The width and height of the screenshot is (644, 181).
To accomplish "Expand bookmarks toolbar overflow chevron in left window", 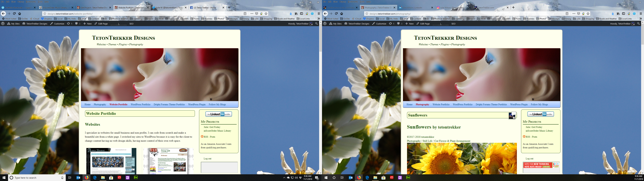I will coord(318,19).
